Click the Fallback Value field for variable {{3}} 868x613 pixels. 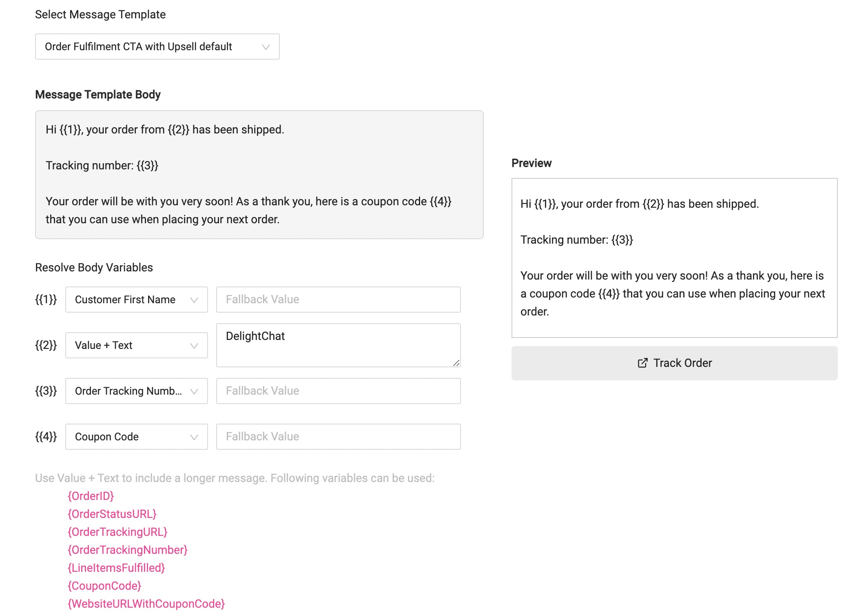[x=338, y=391]
